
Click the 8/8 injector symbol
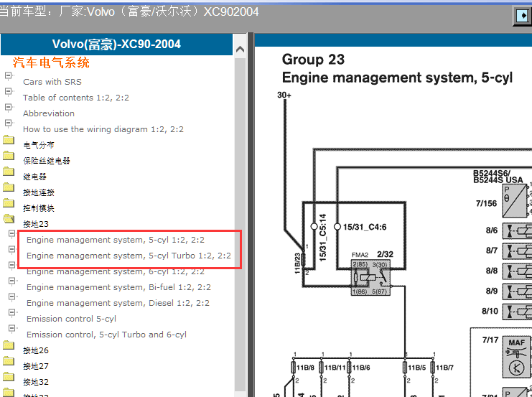tap(517, 271)
